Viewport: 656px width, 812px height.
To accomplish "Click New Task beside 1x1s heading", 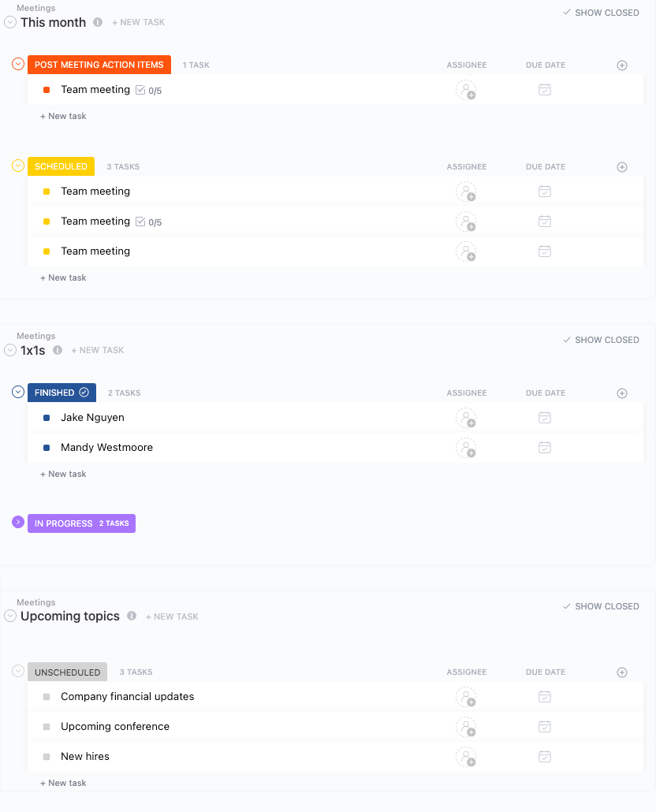I will click(98, 350).
